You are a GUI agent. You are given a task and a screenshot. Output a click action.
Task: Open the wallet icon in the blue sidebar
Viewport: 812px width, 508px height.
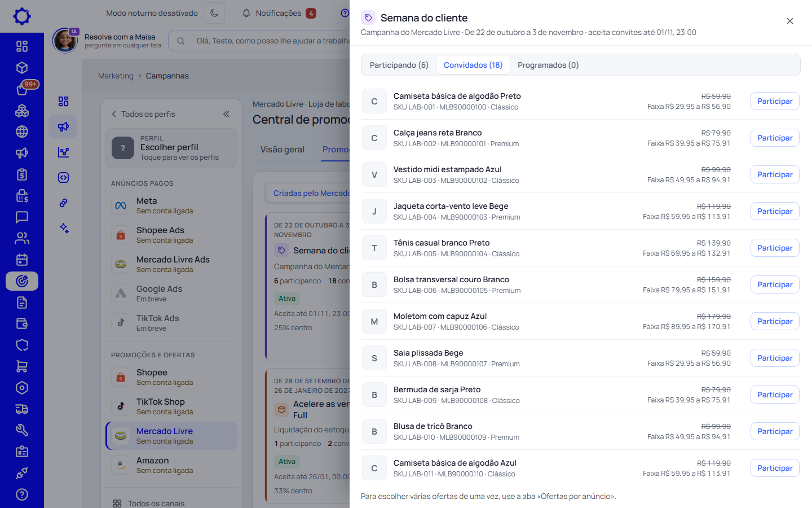22,323
